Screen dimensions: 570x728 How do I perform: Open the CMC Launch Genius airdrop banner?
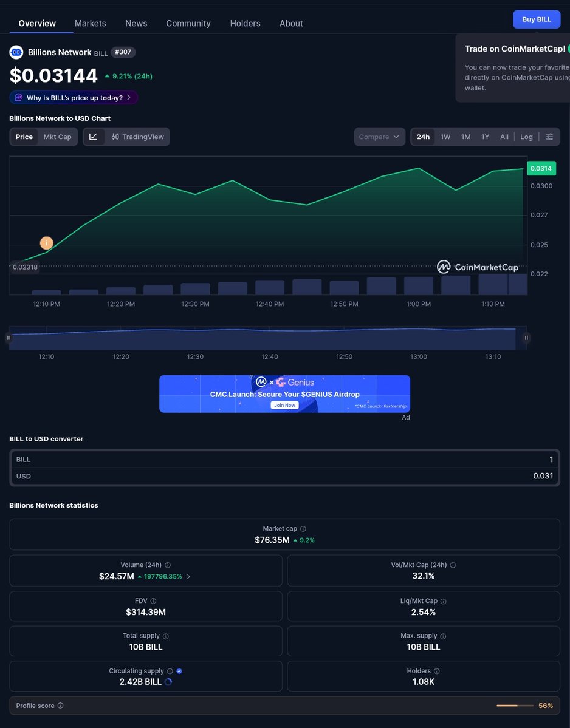pyautogui.click(x=285, y=393)
